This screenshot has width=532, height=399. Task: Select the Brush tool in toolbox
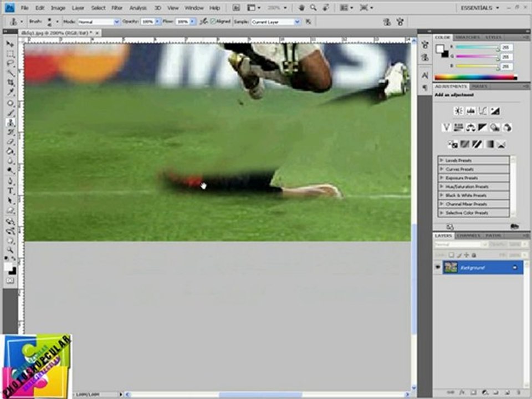10,112
